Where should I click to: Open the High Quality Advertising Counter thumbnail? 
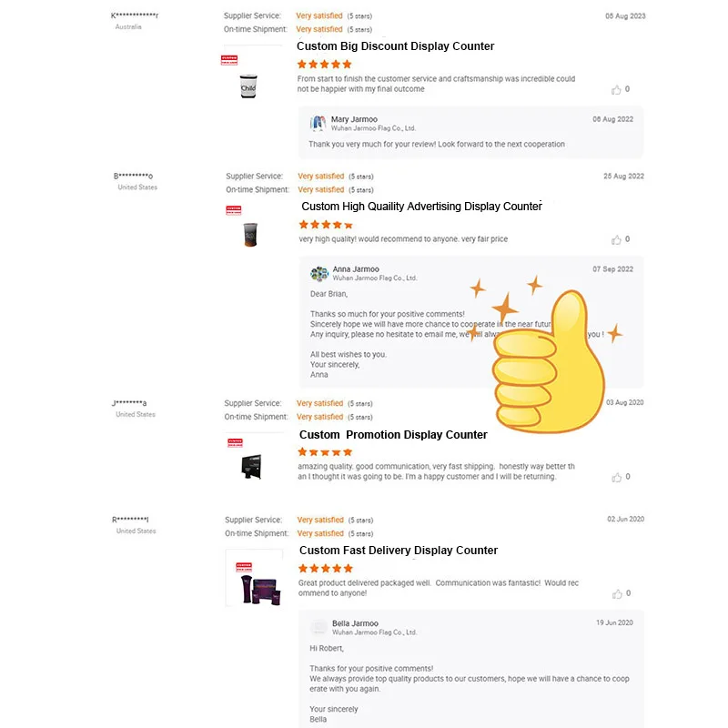[249, 235]
